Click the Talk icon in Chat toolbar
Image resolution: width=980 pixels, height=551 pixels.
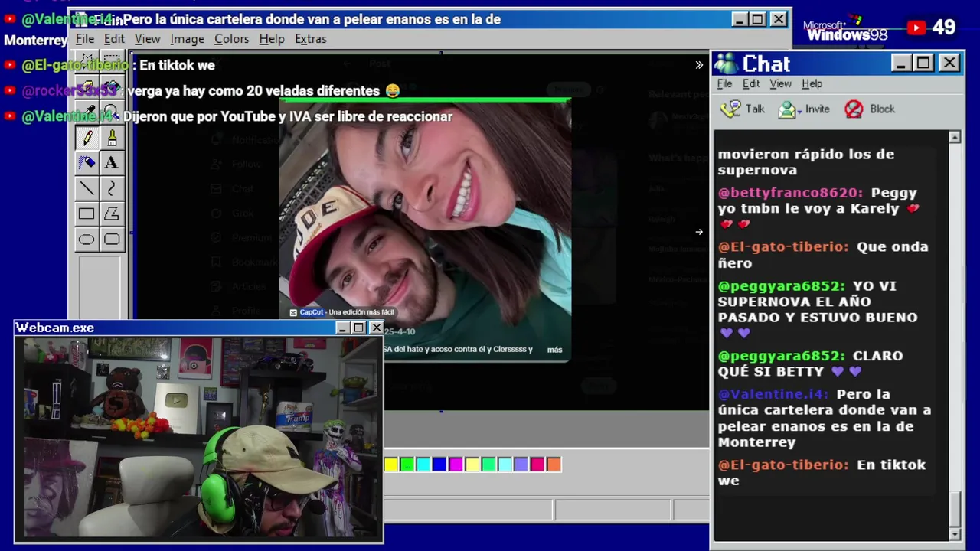(732, 109)
